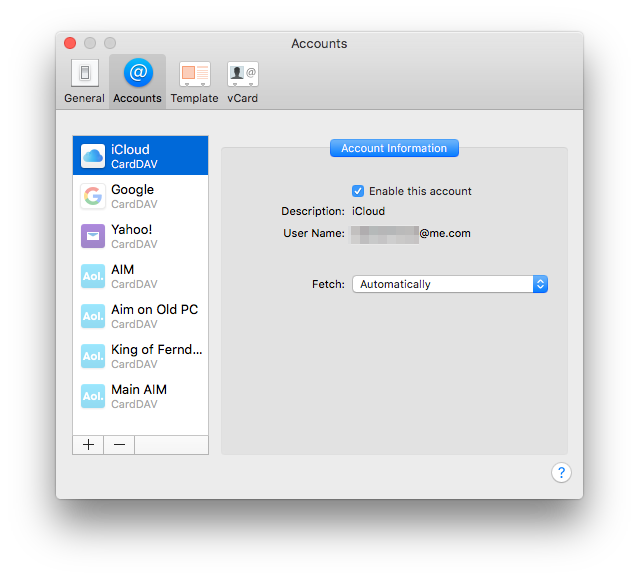The image size is (639, 579).
Task: Click the Fetch dropdown blue stepper arrows
Action: (540, 284)
